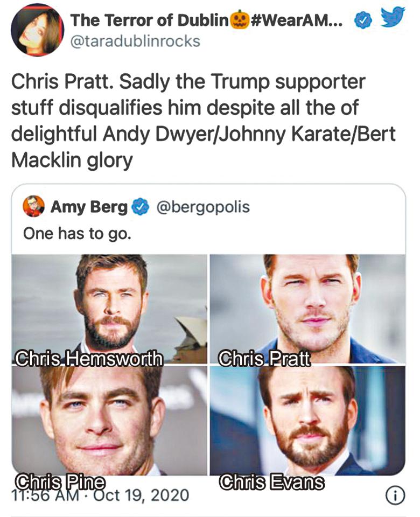Image resolution: width=420 pixels, height=517 pixels.
Task: Open the @bergopolis handle
Action: tap(202, 207)
